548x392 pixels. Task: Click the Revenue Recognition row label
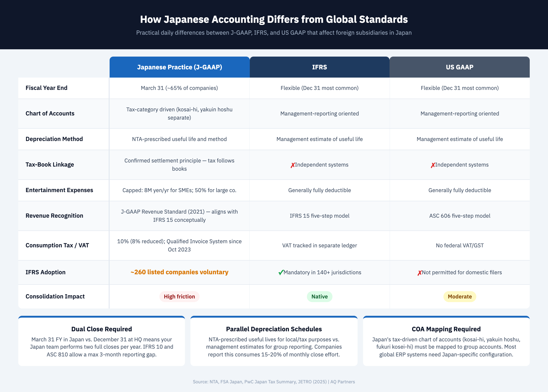coord(54,216)
